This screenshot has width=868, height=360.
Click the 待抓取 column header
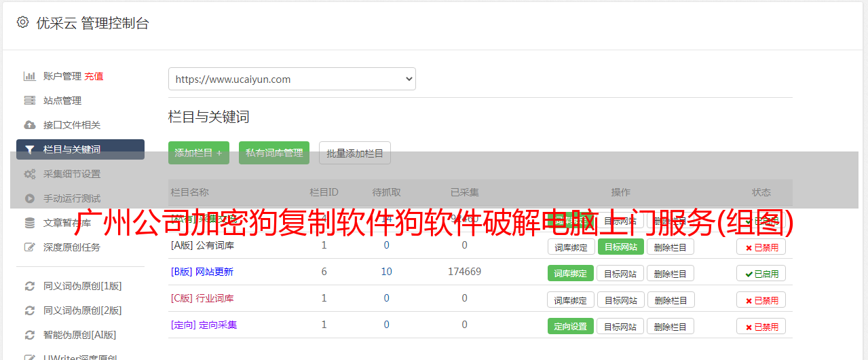click(x=386, y=192)
